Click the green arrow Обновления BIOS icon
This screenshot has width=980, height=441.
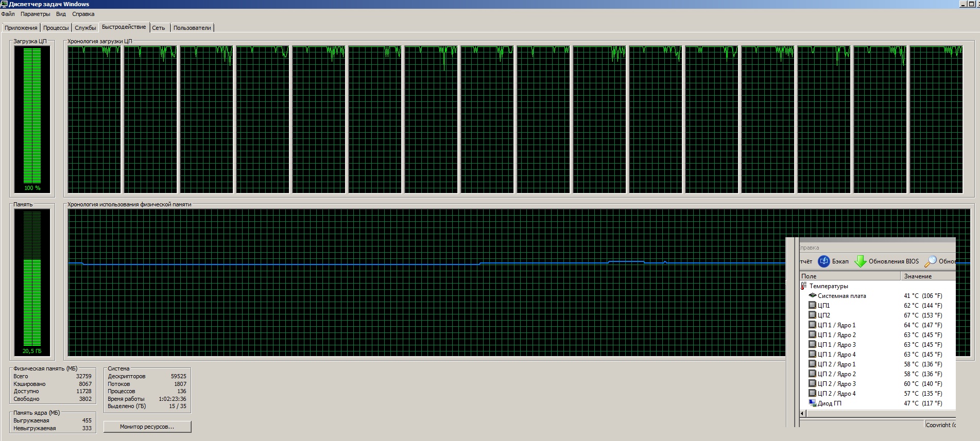pyautogui.click(x=860, y=261)
